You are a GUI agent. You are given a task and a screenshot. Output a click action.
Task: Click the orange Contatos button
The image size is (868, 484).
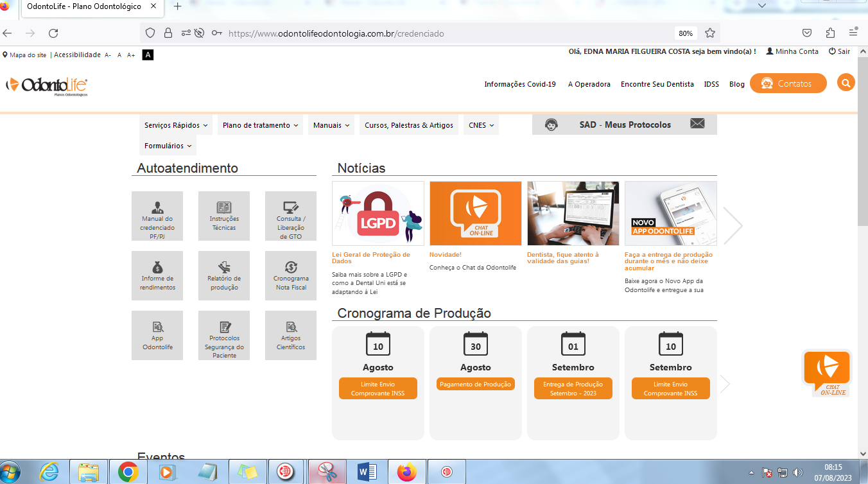pyautogui.click(x=788, y=83)
